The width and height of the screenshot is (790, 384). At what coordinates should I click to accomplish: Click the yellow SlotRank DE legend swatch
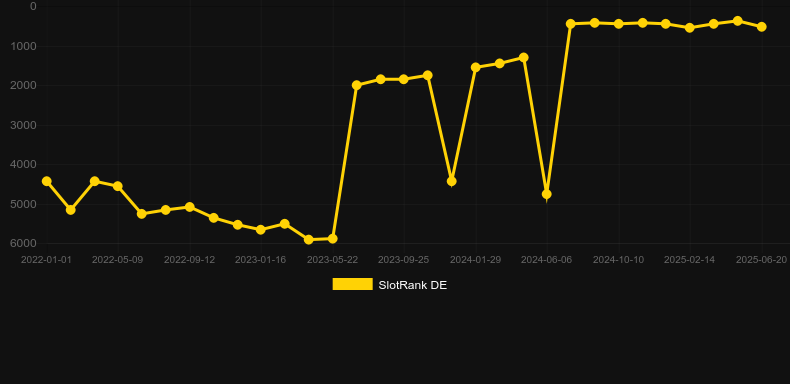point(353,284)
